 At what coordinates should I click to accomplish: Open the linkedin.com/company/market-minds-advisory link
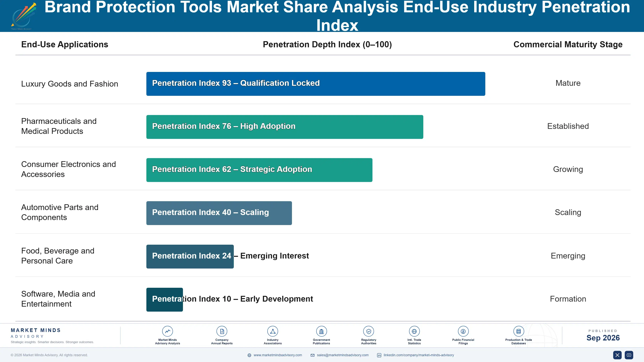[x=419, y=355]
